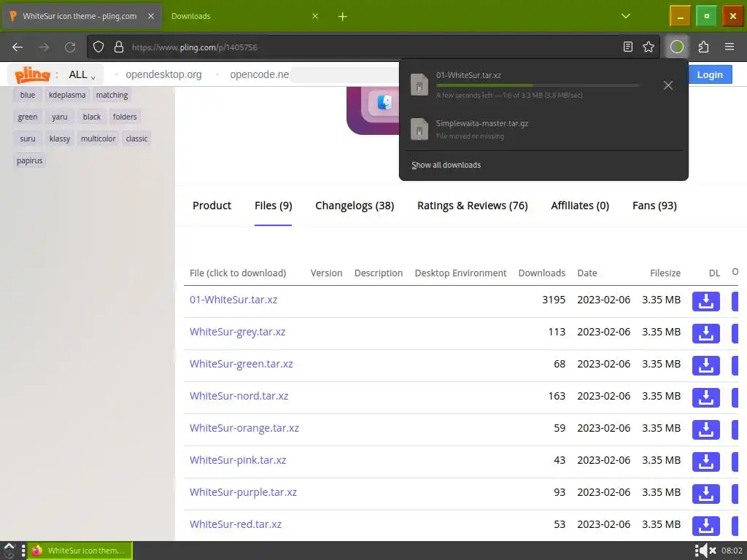747x560 pixels.
Task: Switch to Affiliates (0) tab
Action: pos(580,205)
